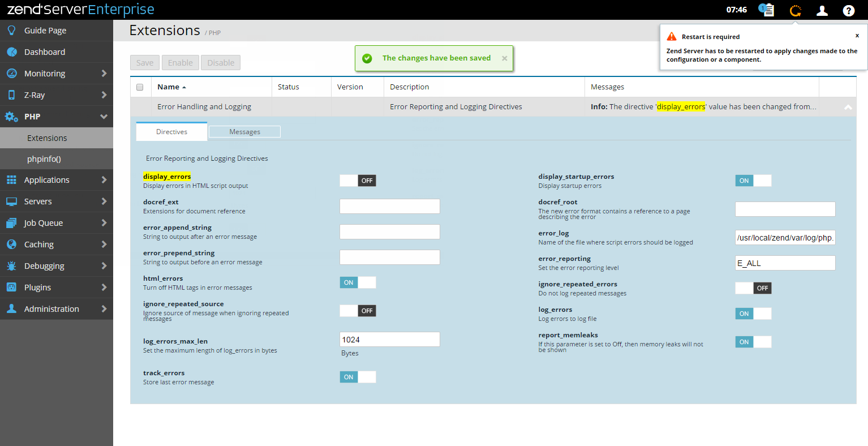This screenshot has width=868, height=446.
Task: Dismiss the Restart is required notification
Action: pos(857,36)
